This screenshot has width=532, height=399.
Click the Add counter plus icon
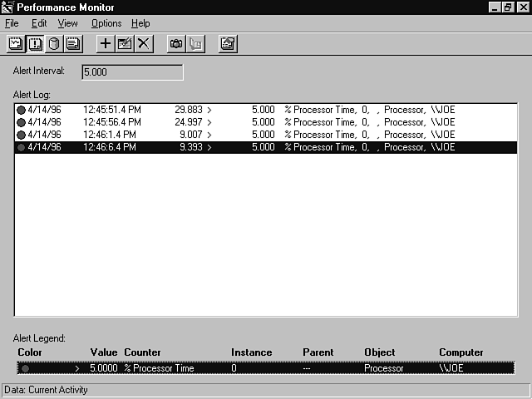(x=106, y=44)
